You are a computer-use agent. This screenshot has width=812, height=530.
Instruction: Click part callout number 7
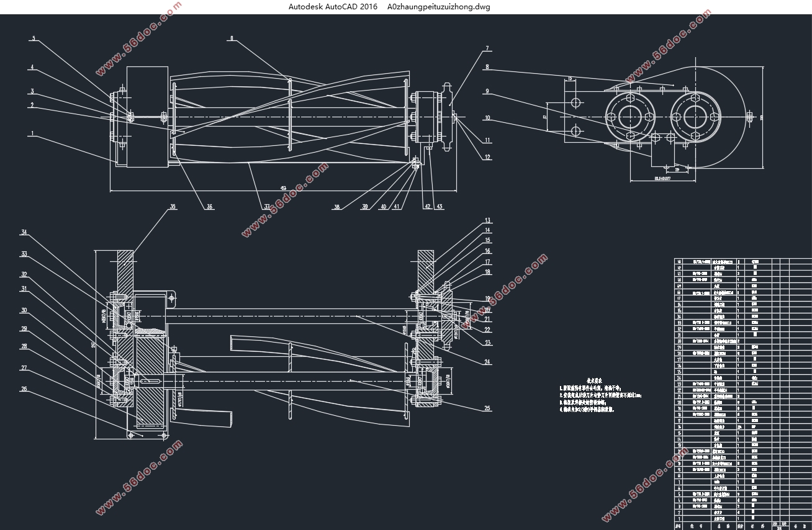coord(487,48)
